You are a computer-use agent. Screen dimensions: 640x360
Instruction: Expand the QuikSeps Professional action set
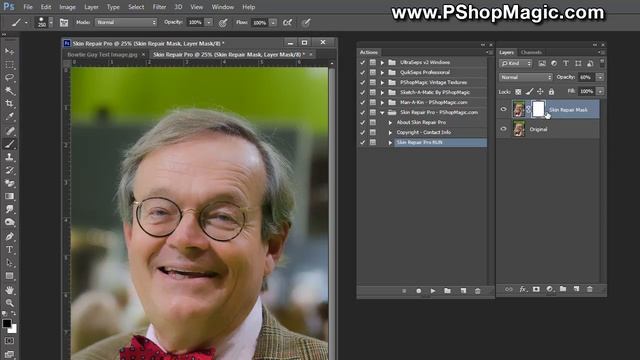[382, 73]
